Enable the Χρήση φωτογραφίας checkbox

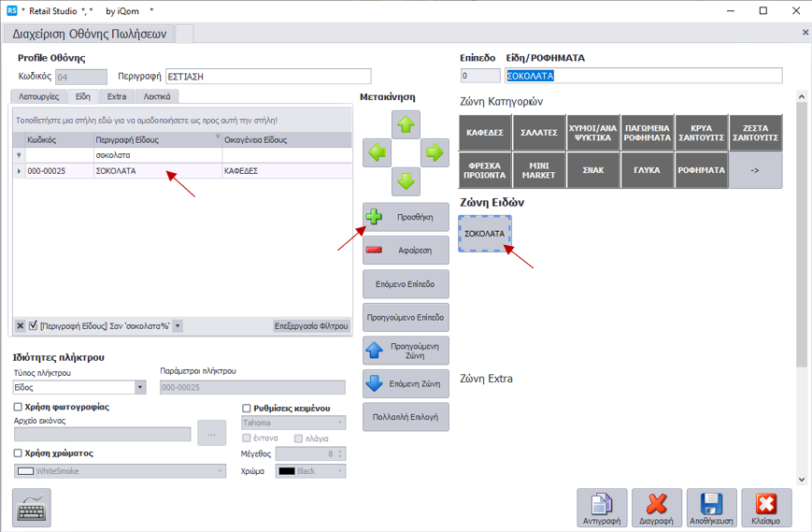click(19, 408)
